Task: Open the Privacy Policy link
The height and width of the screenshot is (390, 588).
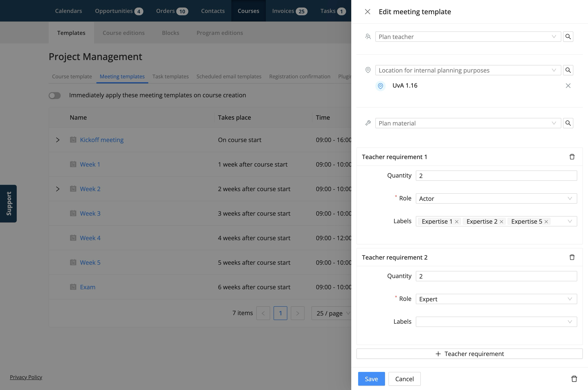Action: click(x=26, y=377)
